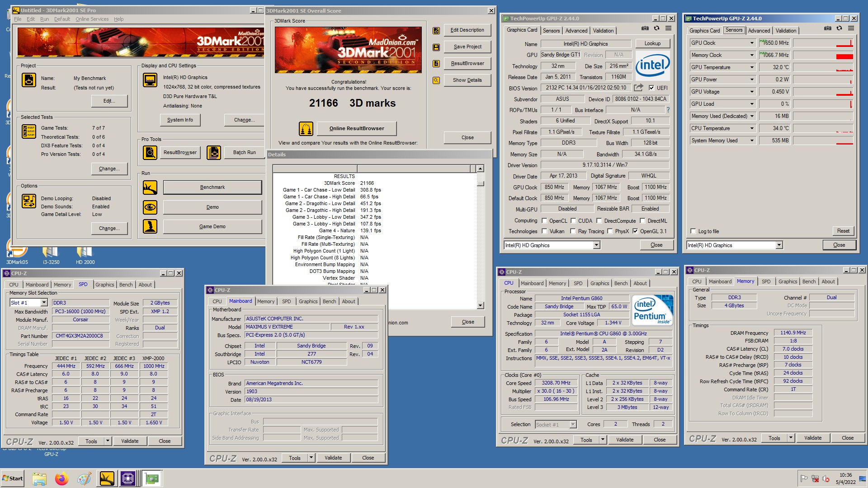This screenshot has height=488, width=868.
Task: Open File Explorer from the taskbar
Action: click(39, 479)
